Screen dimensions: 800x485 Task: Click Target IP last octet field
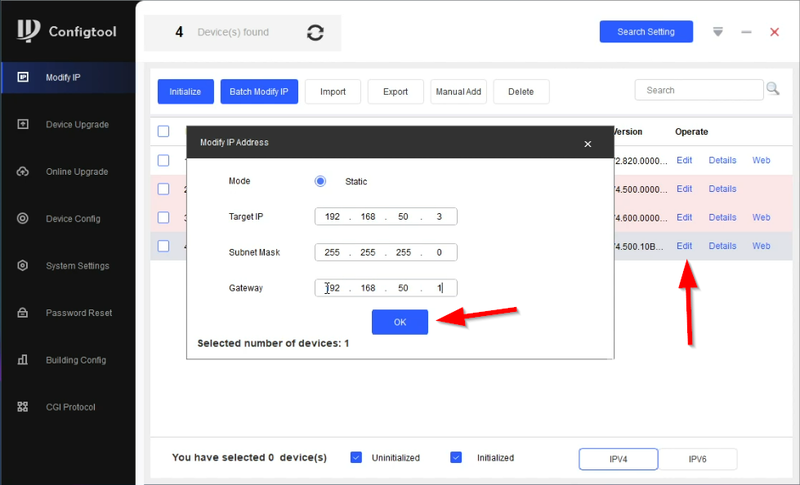coord(439,217)
